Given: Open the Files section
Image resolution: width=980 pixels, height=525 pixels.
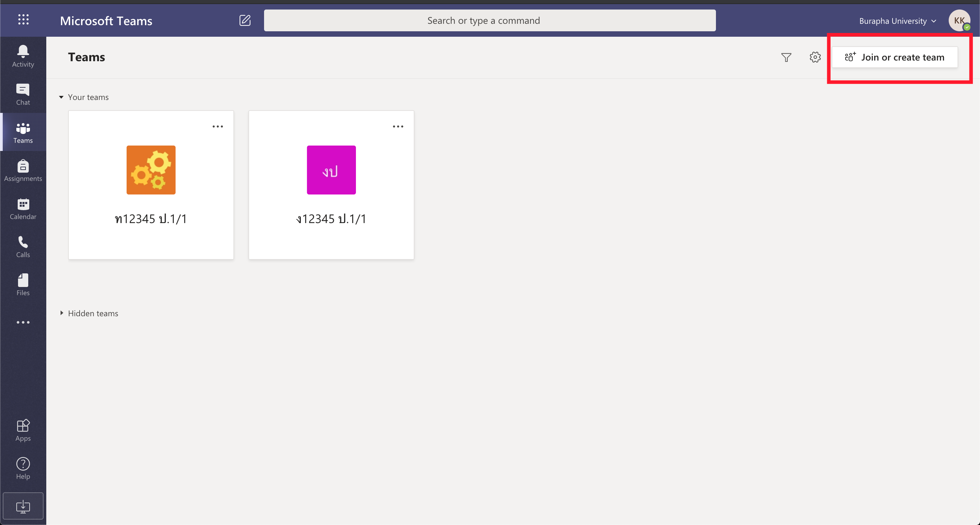Looking at the screenshot, I should [x=23, y=284].
